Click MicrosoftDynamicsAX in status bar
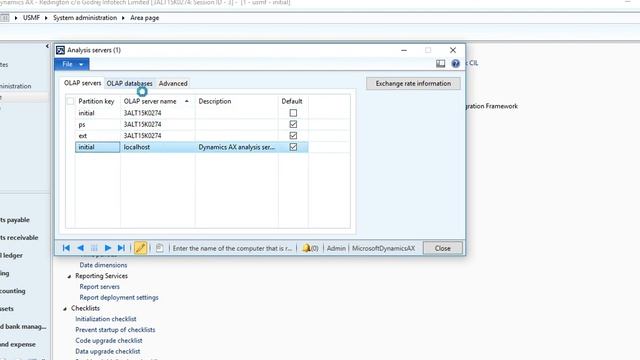The image size is (640, 360). point(383,248)
